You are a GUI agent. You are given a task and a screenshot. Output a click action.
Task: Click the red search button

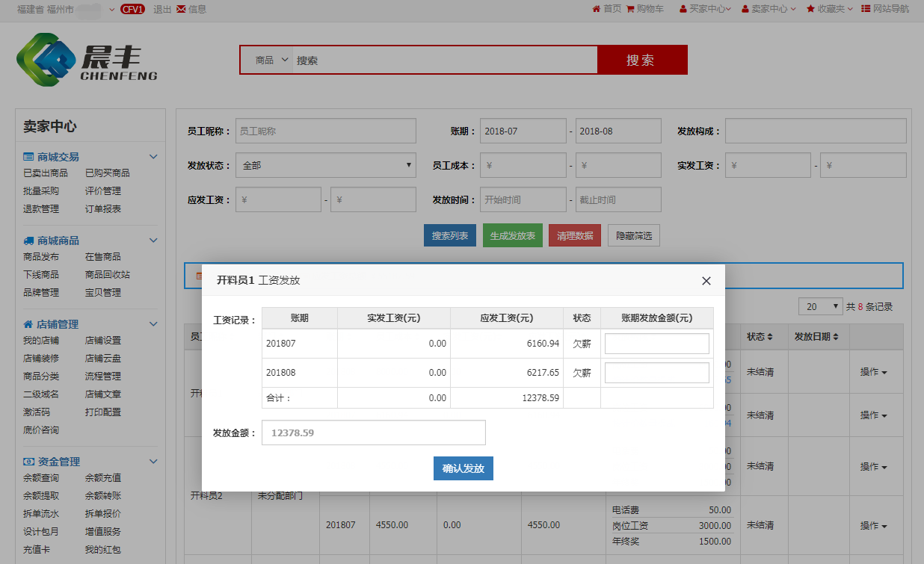(641, 60)
